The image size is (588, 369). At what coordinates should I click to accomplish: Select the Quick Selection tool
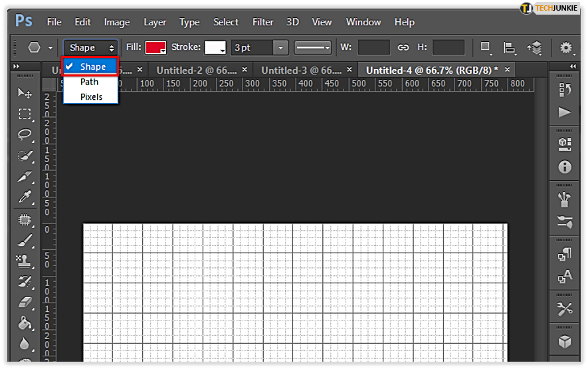tap(25, 156)
